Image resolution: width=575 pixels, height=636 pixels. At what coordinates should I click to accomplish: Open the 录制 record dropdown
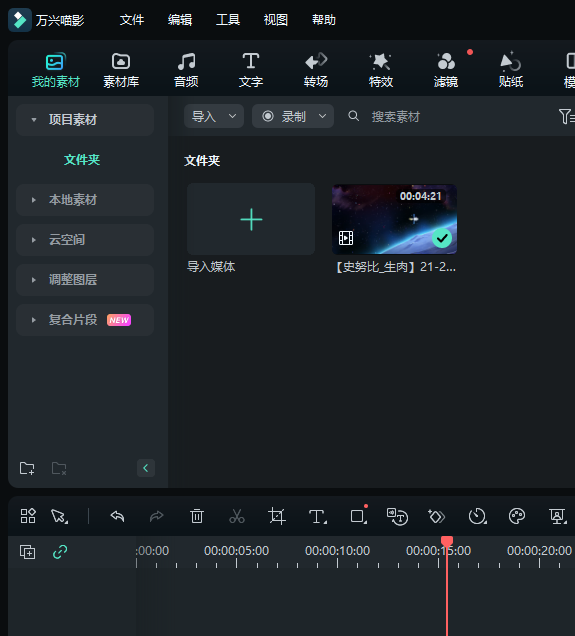click(293, 116)
